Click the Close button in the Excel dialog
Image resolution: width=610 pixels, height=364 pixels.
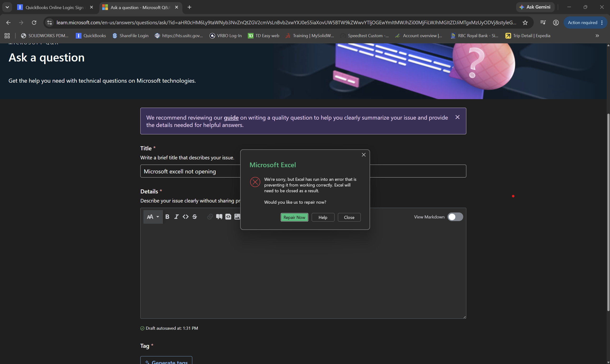349,217
